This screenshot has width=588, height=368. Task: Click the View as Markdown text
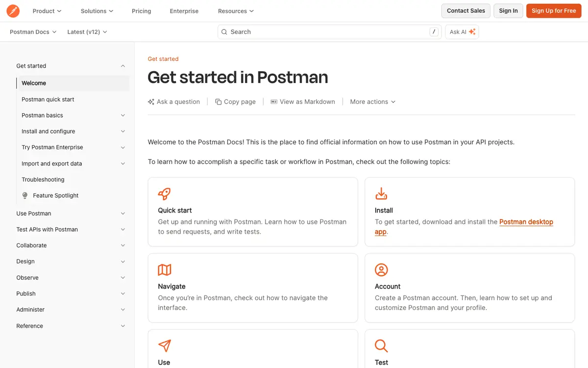[x=307, y=102]
